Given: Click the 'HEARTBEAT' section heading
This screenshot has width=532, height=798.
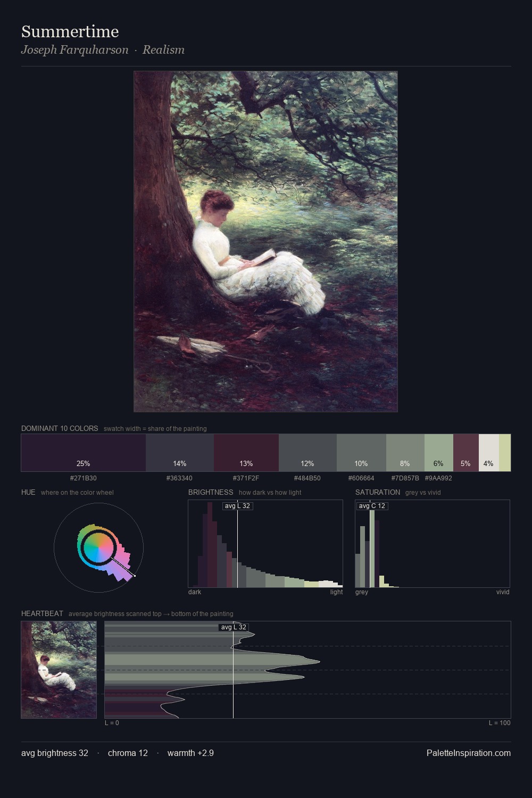Looking at the screenshot, I should click(42, 613).
